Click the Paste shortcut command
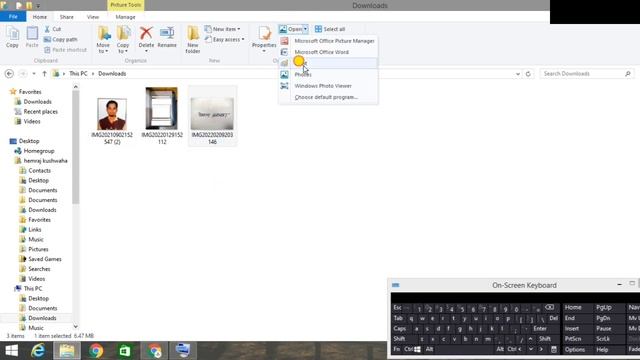Image resolution: width=640 pixels, height=360 pixels. point(65,50)
